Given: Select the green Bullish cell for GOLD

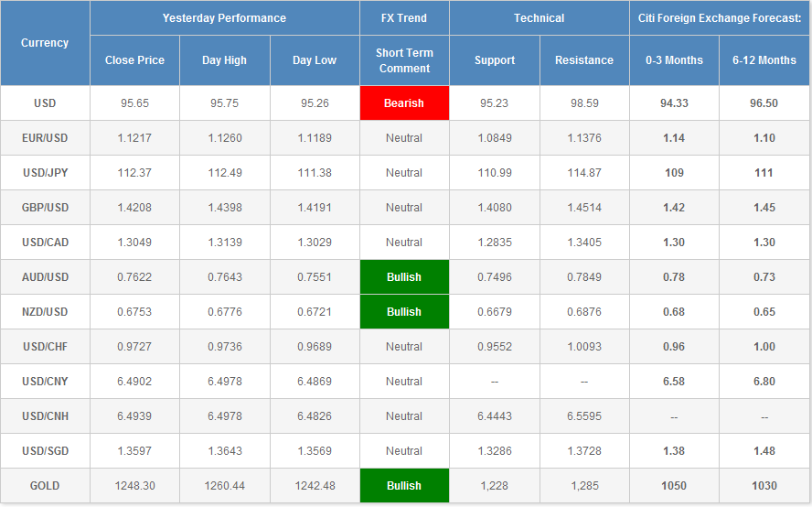Looking at the screenshot, I should pyautogui.click(x=404, y=486).
